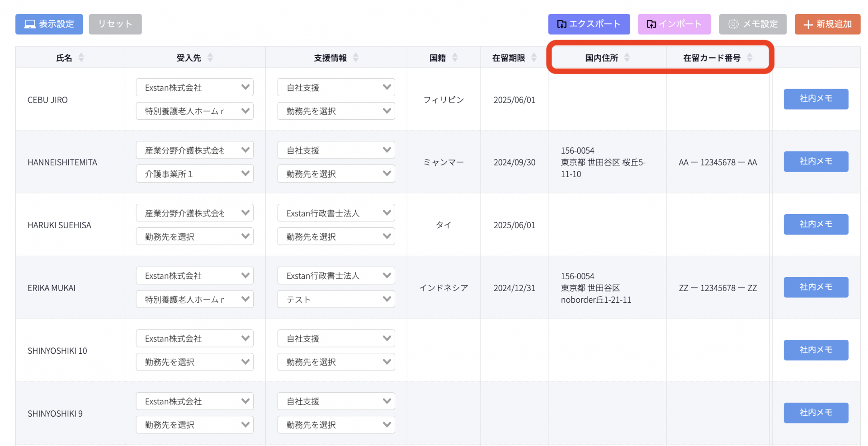The image size is (868, 446).
Task: Click the インポート import button
Action: coord(674,24)
